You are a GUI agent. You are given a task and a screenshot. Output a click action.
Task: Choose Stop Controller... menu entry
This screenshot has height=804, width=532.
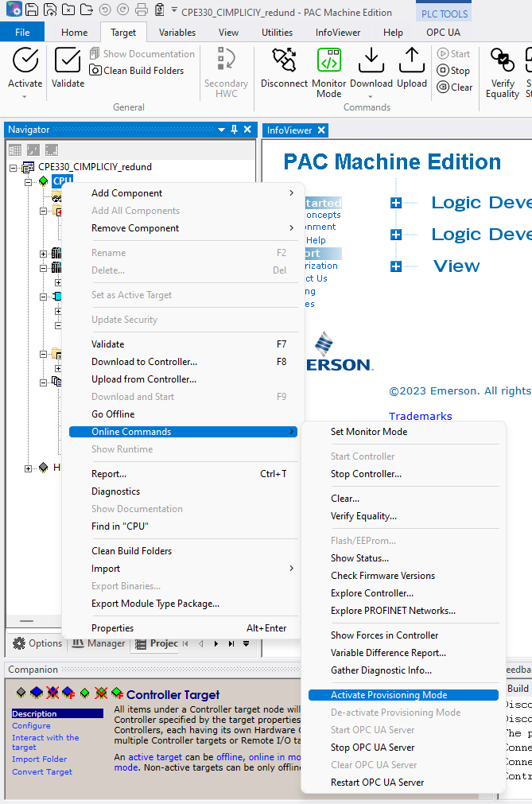tap(403, 474)
